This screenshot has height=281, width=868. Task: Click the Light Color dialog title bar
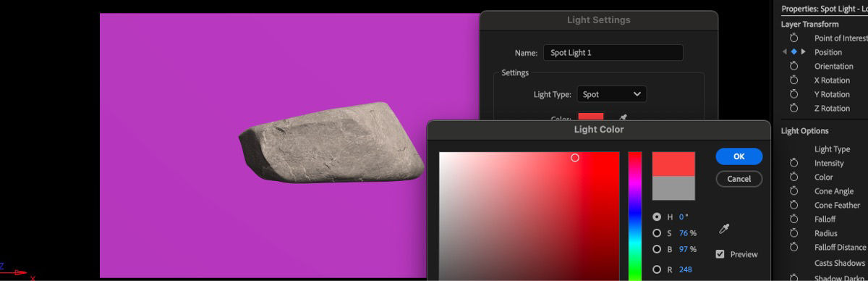click(599, 130)
